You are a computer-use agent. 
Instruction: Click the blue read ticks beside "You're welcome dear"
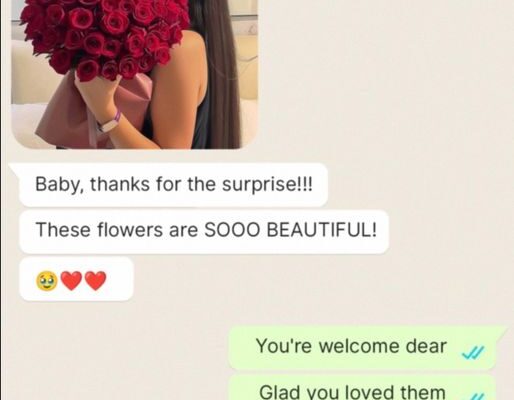[x=473, y=353]
